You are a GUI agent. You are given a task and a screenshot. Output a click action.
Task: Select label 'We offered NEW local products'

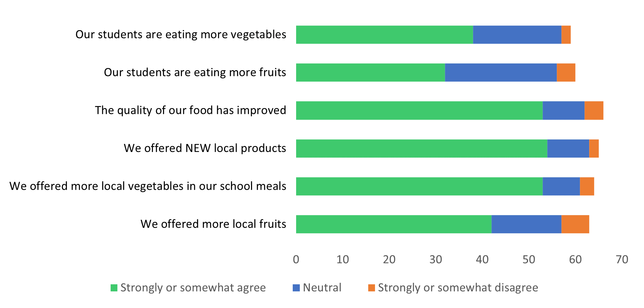(x=205, y=148)
